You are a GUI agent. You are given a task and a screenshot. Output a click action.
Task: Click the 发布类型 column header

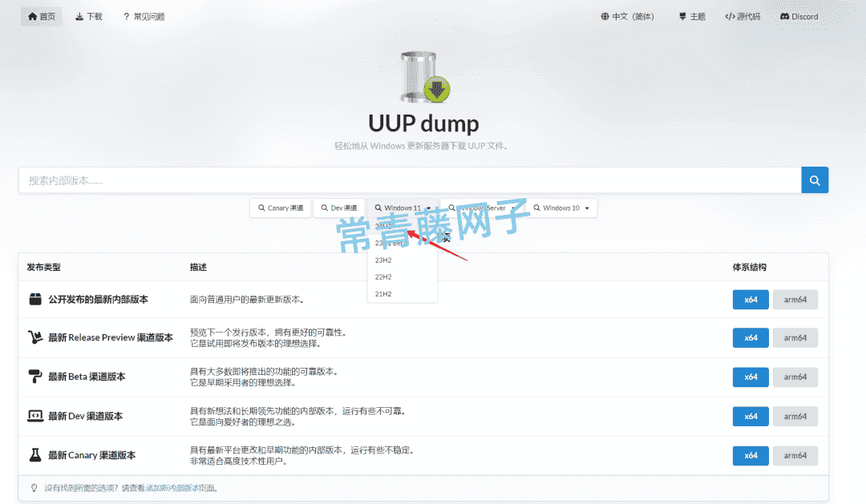[x=43, y=267]
